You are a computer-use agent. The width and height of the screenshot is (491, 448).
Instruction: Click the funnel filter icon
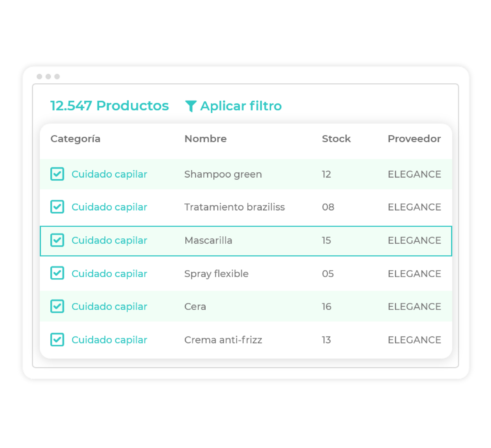191,106
